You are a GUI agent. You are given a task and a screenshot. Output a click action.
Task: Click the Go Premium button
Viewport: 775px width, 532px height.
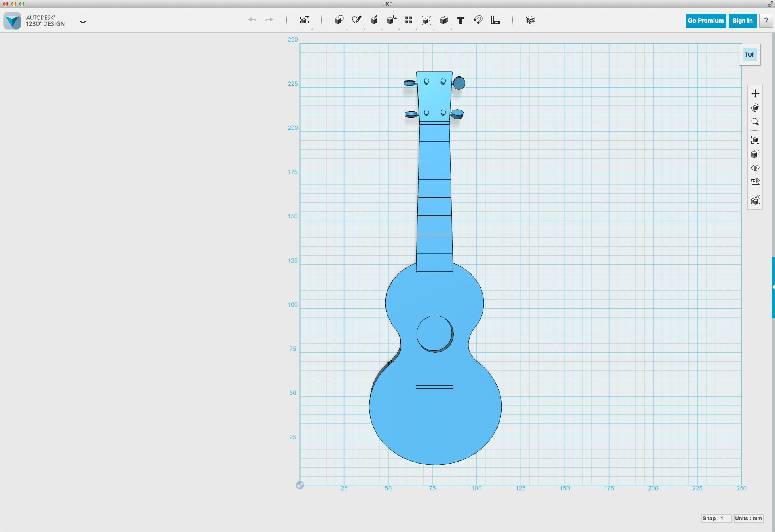click(705, 20)
